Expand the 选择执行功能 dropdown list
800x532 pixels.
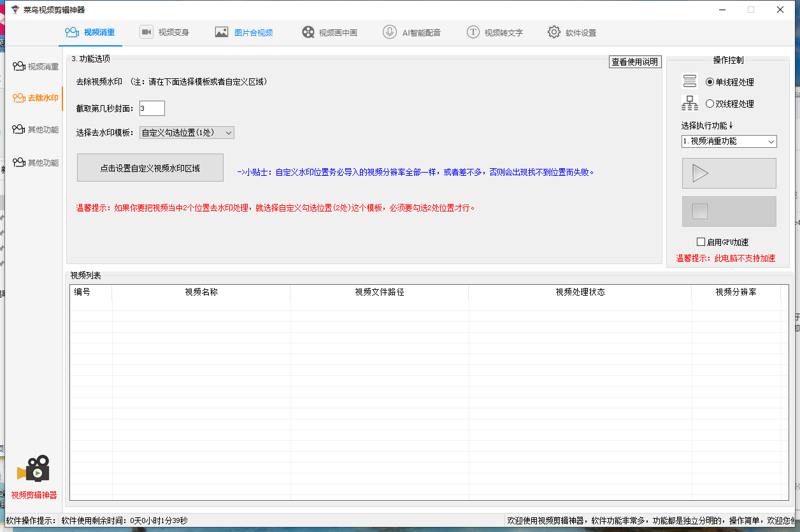point(729,141)
